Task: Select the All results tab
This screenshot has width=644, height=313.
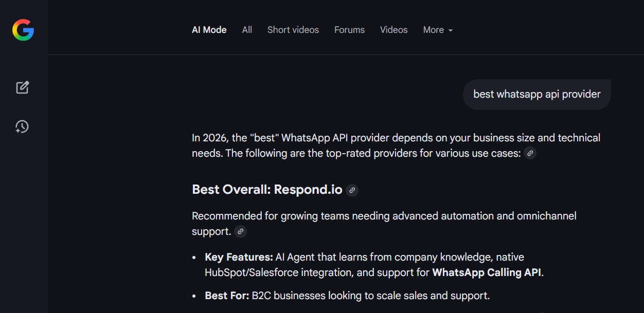Action: click(x=247, y=30)
